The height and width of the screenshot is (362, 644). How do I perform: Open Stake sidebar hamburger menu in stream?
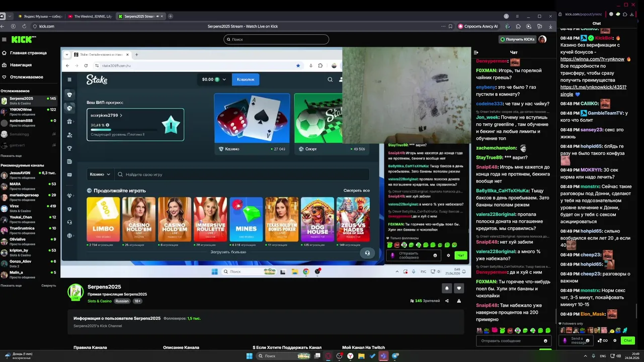pyautogui.click(x=69, y=79)
